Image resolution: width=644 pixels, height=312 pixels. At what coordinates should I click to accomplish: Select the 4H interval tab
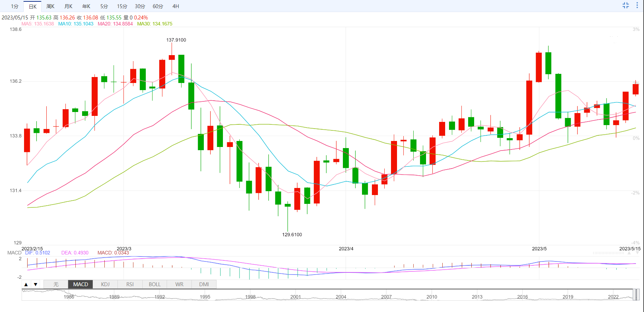(x=176, y=6)
